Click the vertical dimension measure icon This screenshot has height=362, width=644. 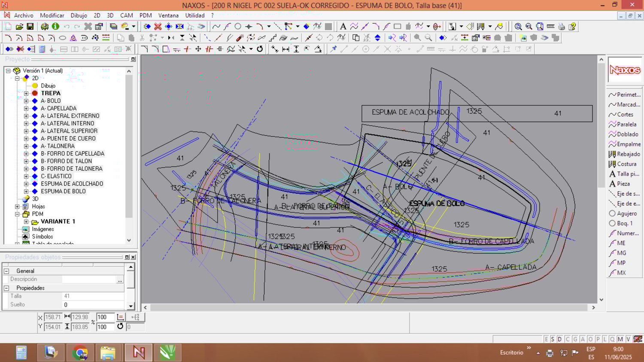tap(296, 49)
